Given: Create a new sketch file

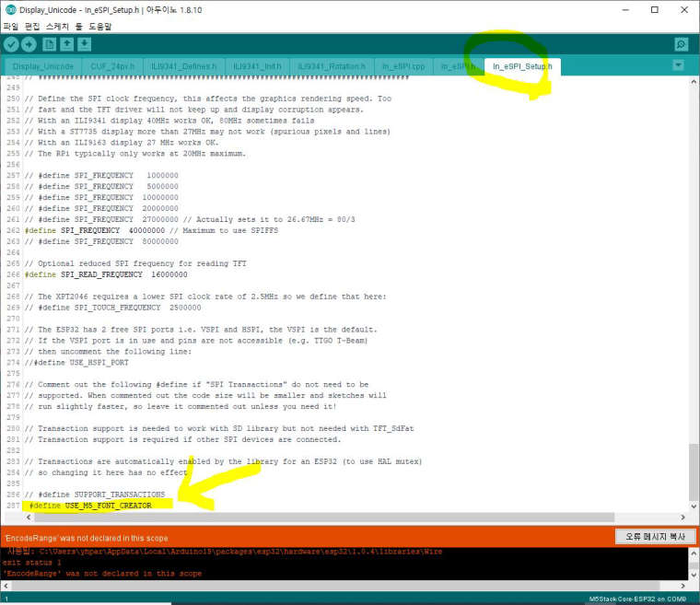Looking at the screenshot, I should tap(49, 44).
